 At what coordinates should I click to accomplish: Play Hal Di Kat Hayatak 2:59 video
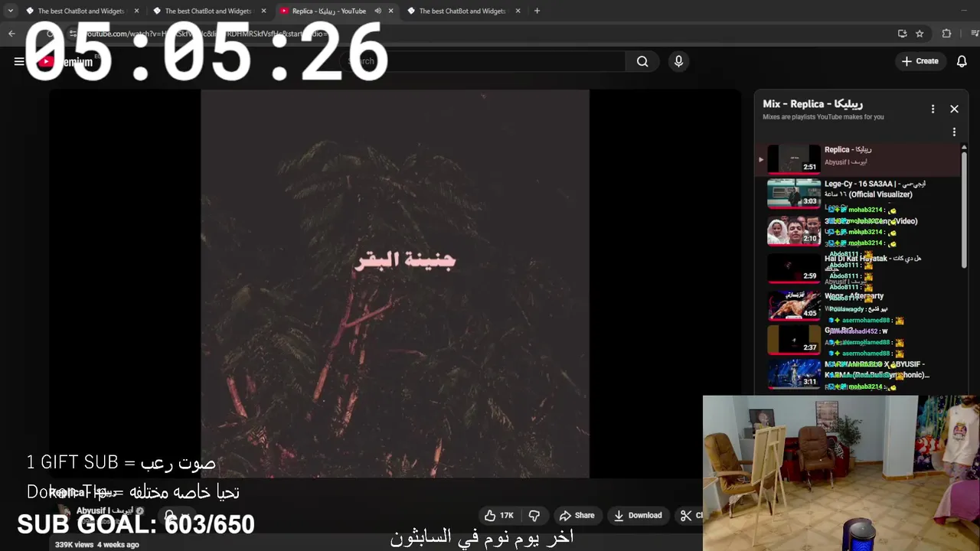tap(857, 268)
